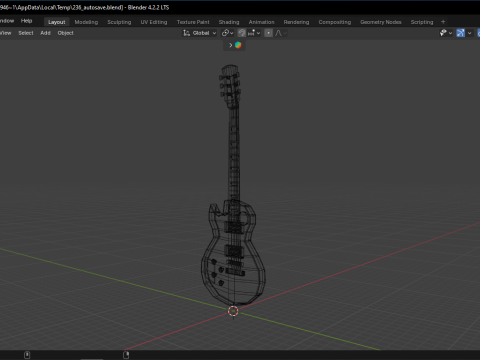
Task: Open the Global transform orientation dropdown
Action: click(x=200, y=33)
